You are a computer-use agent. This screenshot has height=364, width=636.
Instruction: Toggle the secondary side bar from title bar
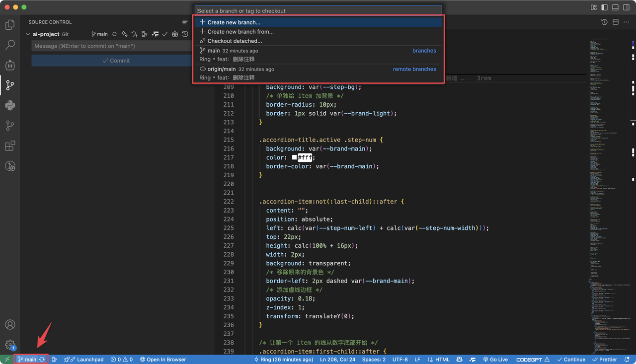pos(626,7)
